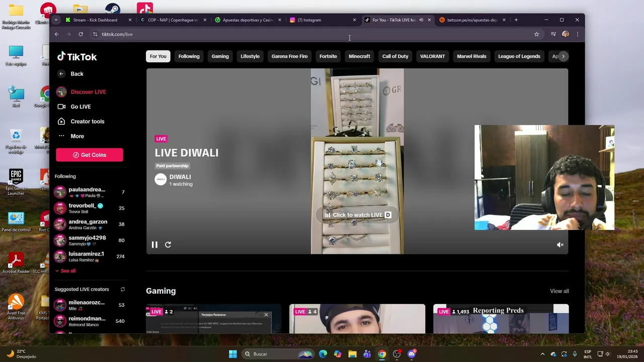Open LIVE DIWALI stream title

click(x=186, y=153)
